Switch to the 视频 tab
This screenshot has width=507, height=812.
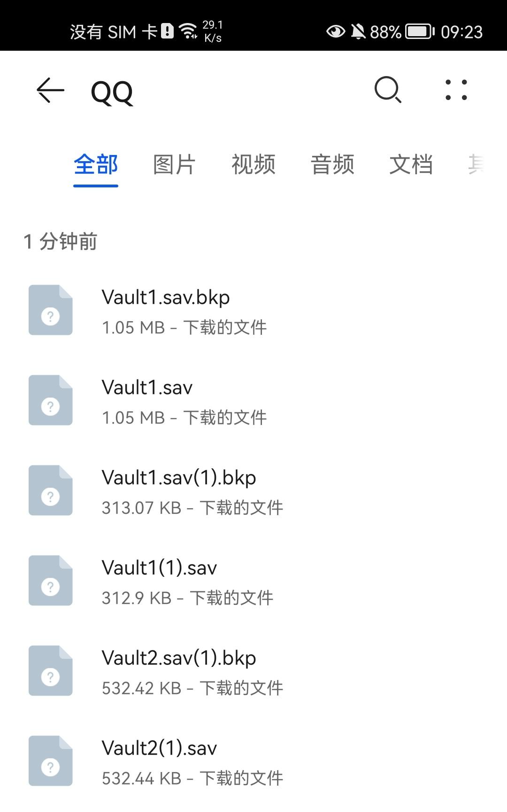pos(253,165)
